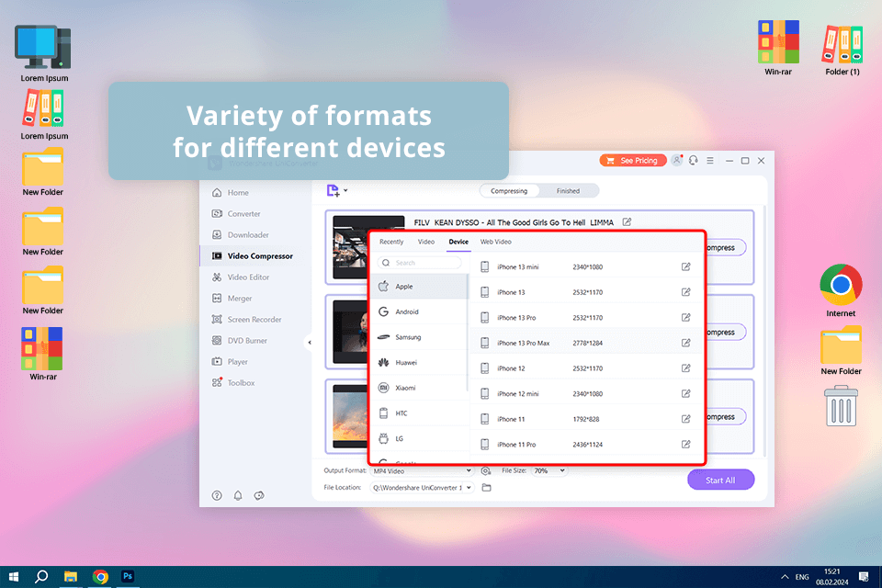The width and height of the screenshot is (882, 588).
Task: Choose Samsung in the brand list
Action: click(x=420, y=337)
